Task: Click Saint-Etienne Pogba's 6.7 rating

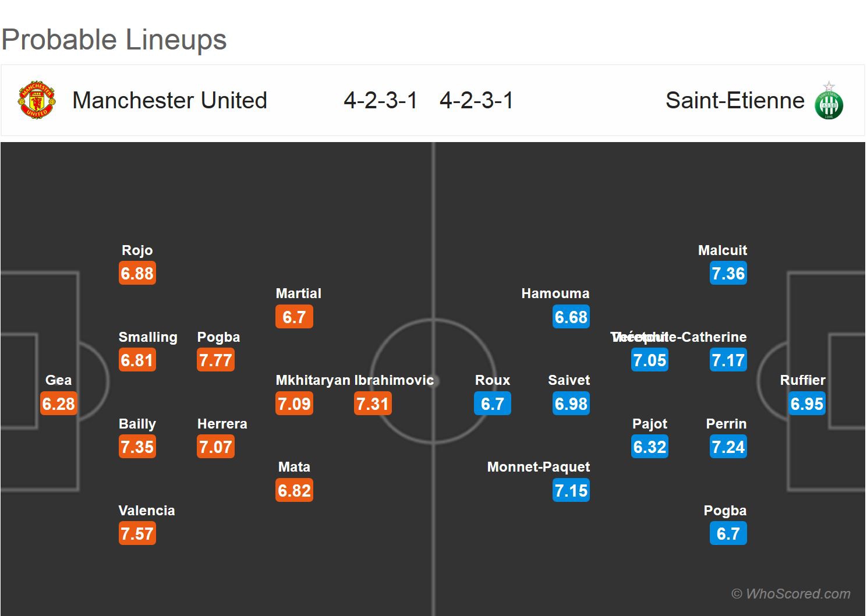Action: coord(728,533)
